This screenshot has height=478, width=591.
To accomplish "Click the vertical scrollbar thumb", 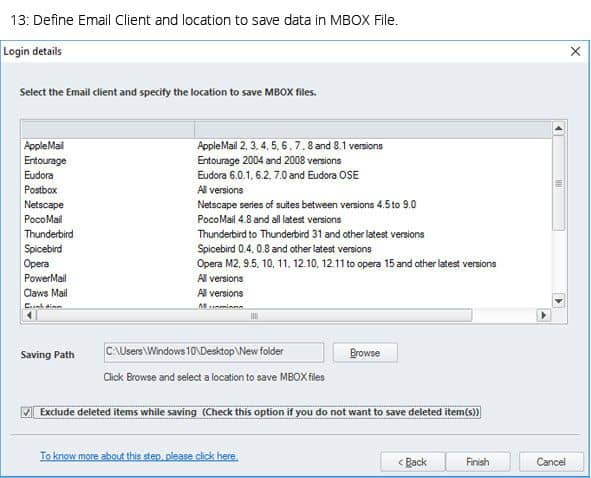I will pos(558,183).
